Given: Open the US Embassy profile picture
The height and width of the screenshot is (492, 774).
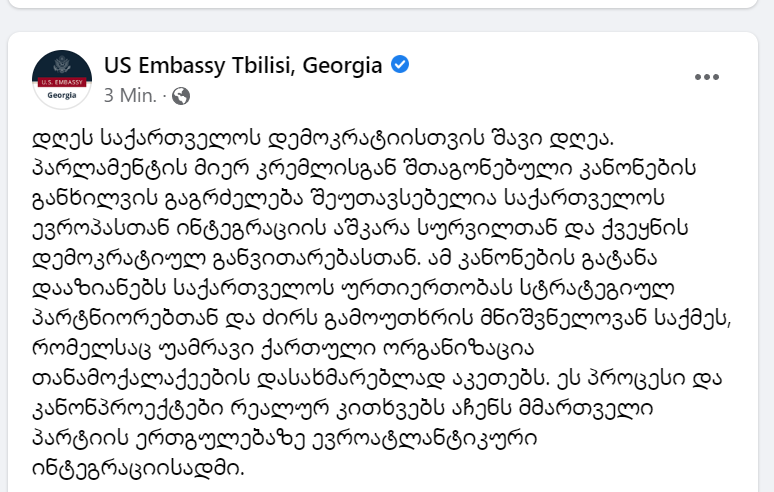Looking at the screenshot, I should coord(62,79).
